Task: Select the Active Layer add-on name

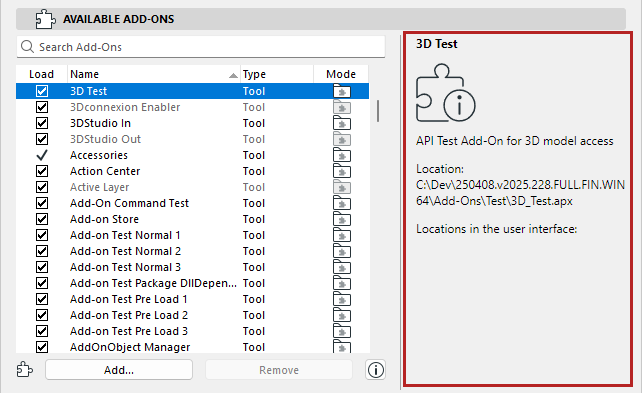Action: point(99,187)
